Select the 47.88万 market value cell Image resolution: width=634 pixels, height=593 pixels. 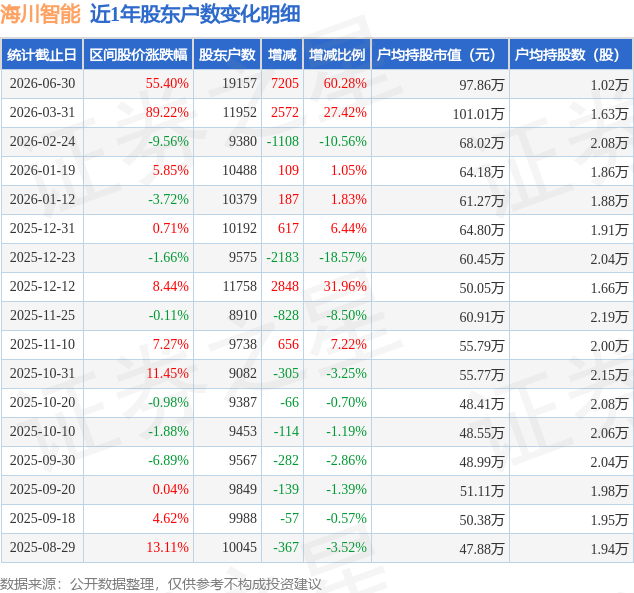pos(482,549)
